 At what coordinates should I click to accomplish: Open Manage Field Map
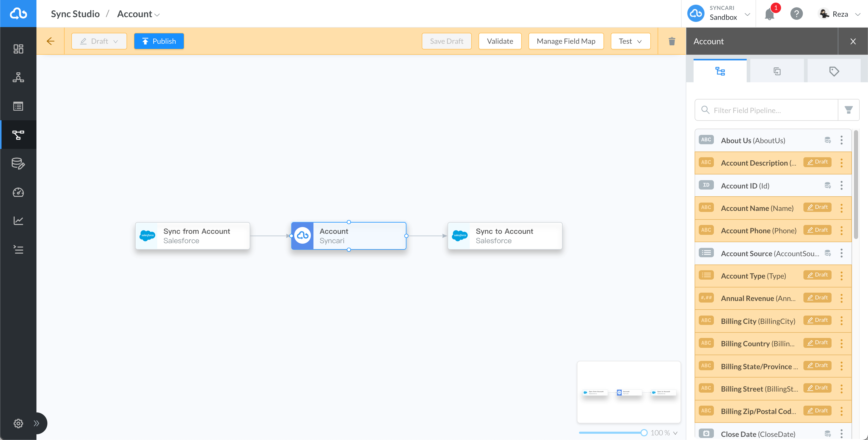point(566,41)
